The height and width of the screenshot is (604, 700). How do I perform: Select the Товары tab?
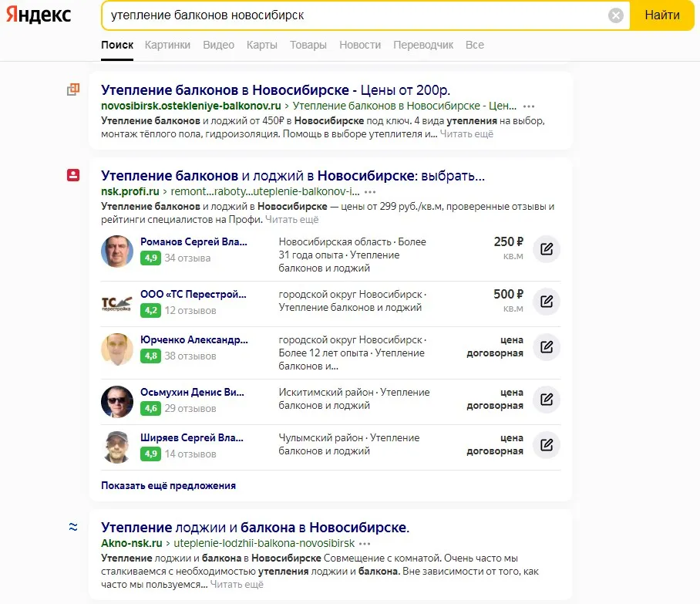pyautogui.click(x=308, y=45)
